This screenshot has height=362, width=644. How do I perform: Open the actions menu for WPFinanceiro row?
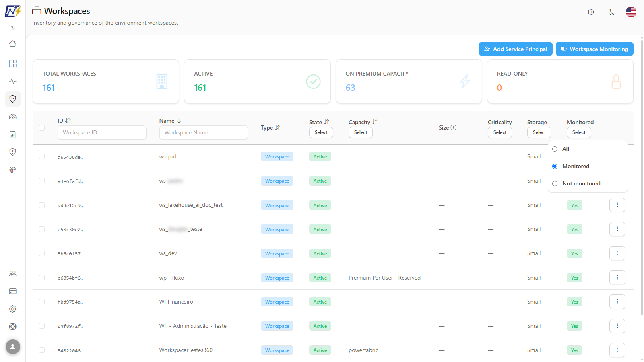tap(617, 302)
